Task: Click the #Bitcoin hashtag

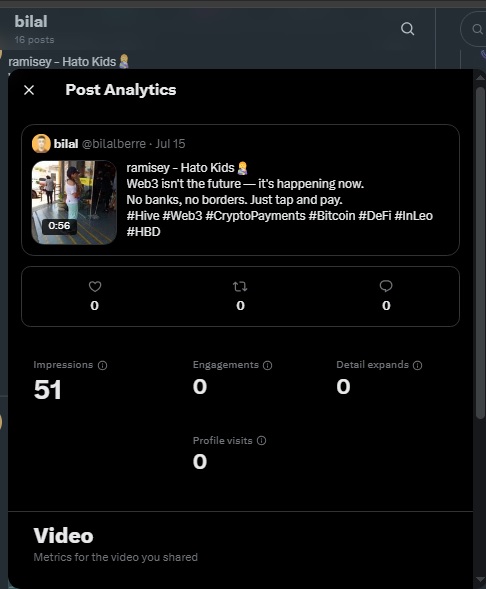Action: (332, 216)
